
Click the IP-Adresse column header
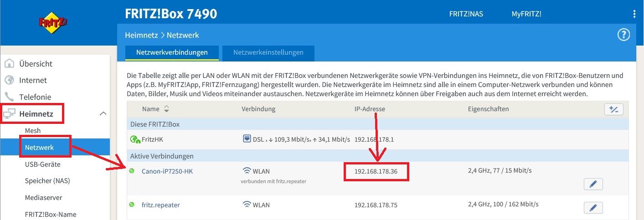pos(370,109)
